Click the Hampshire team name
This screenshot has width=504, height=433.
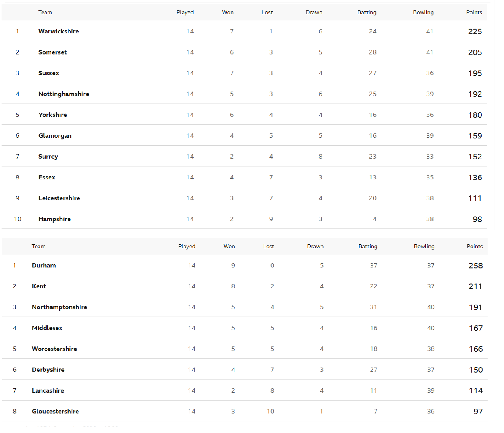54,219
